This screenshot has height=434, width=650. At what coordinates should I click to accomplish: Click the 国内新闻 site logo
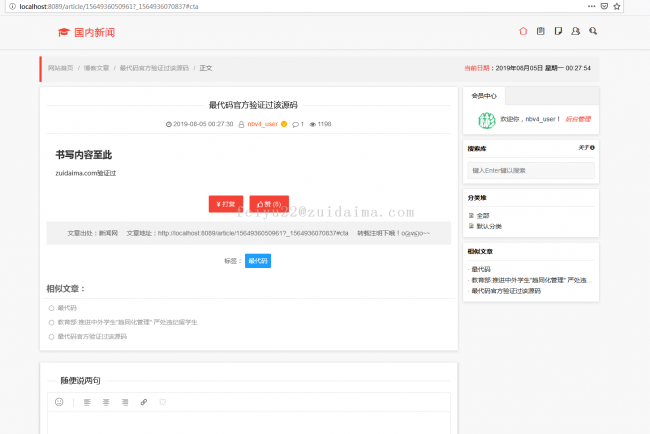click(87, 32)
